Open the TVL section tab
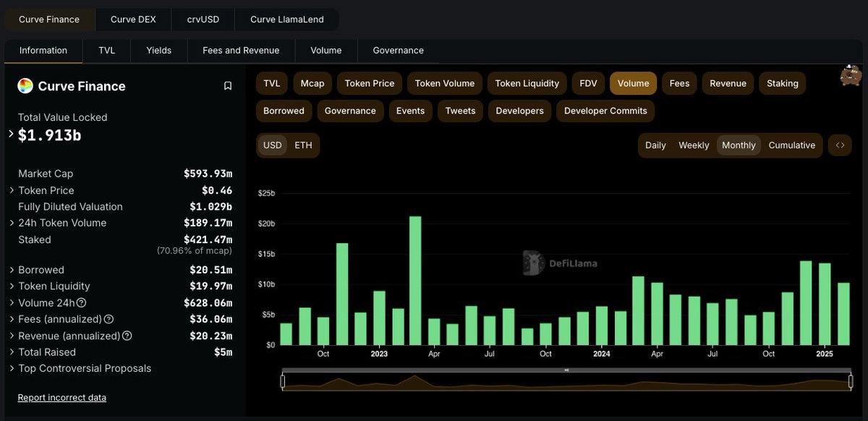Screen dimensions: 868x421 [106, 51]
